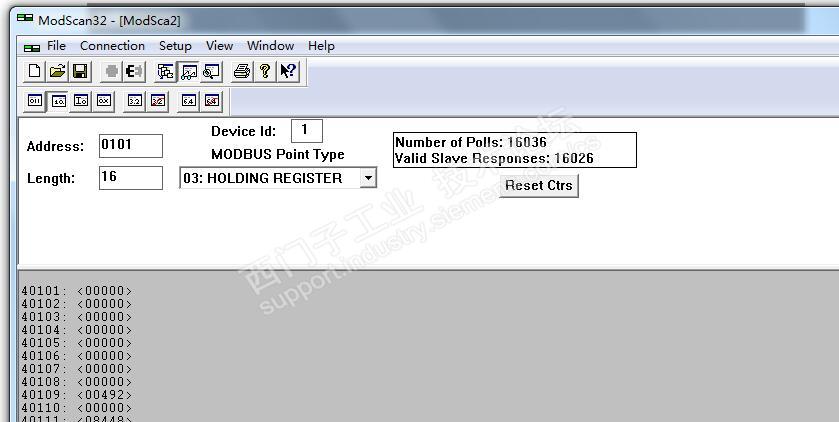Select the 03: HOLDING REGISTER text in combo box

pyautogui.click(x=262, y=178)
